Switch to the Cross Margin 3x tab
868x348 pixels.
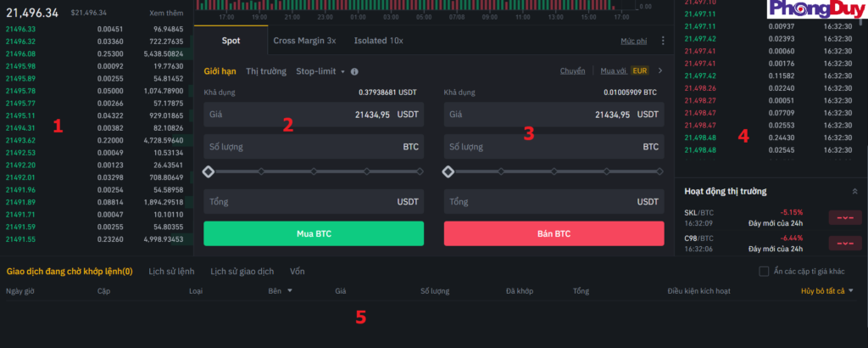[x=304, y=40]
